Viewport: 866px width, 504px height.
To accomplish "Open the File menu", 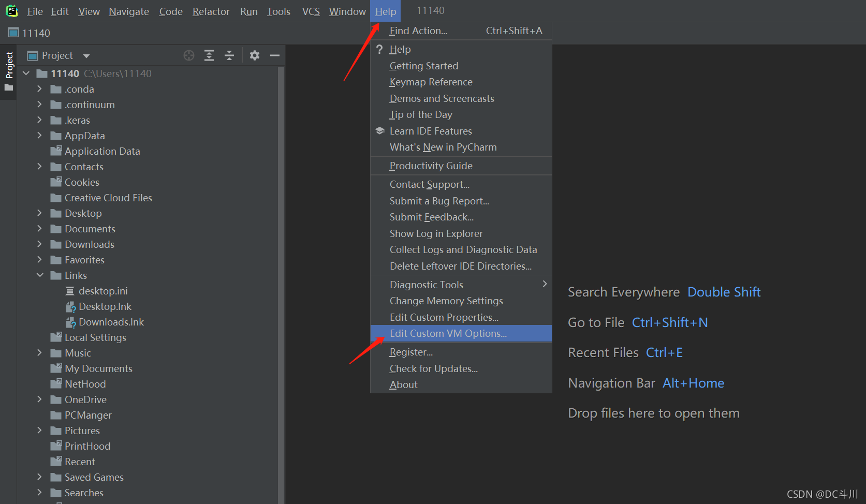I will [x=35, y=11].
